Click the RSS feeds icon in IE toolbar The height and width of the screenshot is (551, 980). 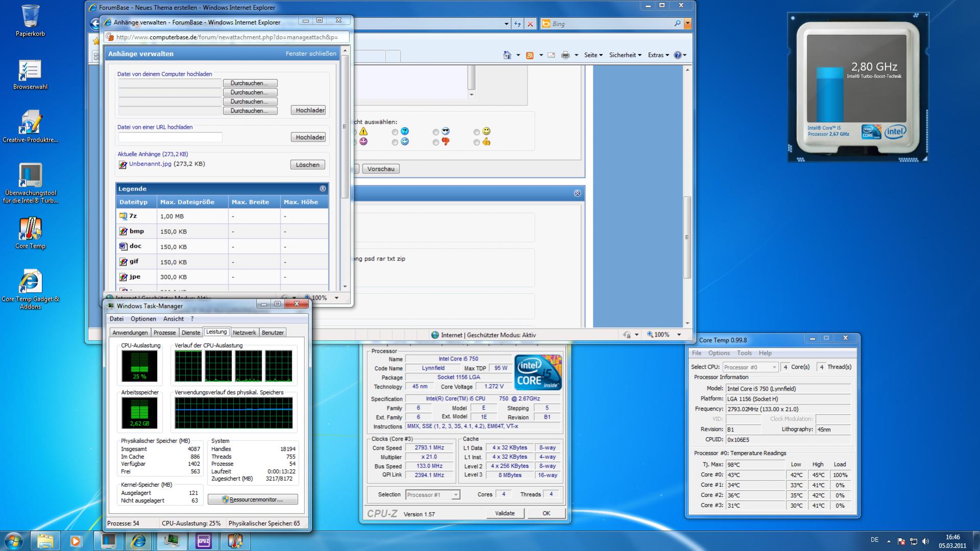pos(530,55)
